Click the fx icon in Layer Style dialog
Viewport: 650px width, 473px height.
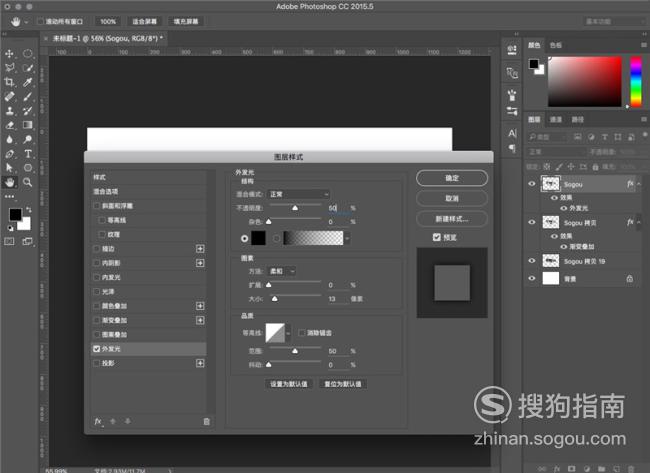click(x=98, y=421)
